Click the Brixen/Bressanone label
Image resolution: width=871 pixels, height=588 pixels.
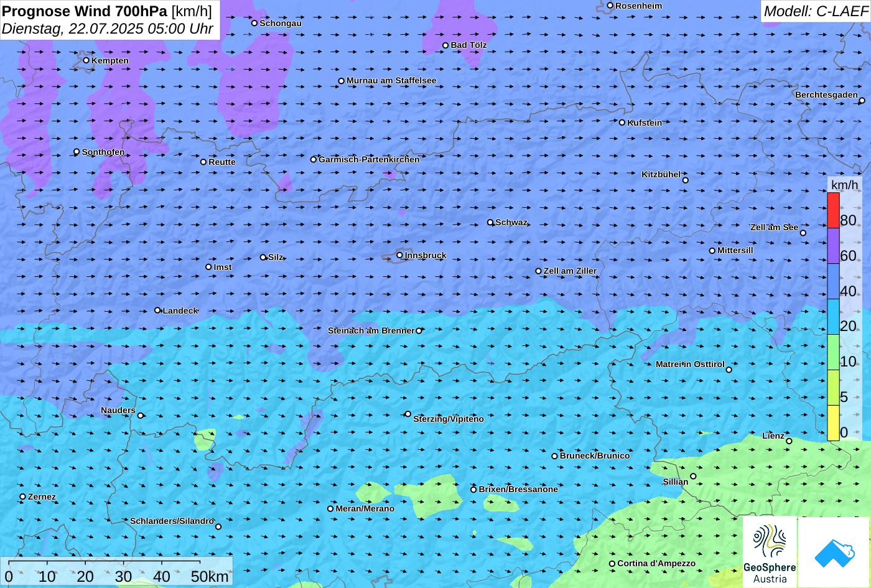coord(518,490)
